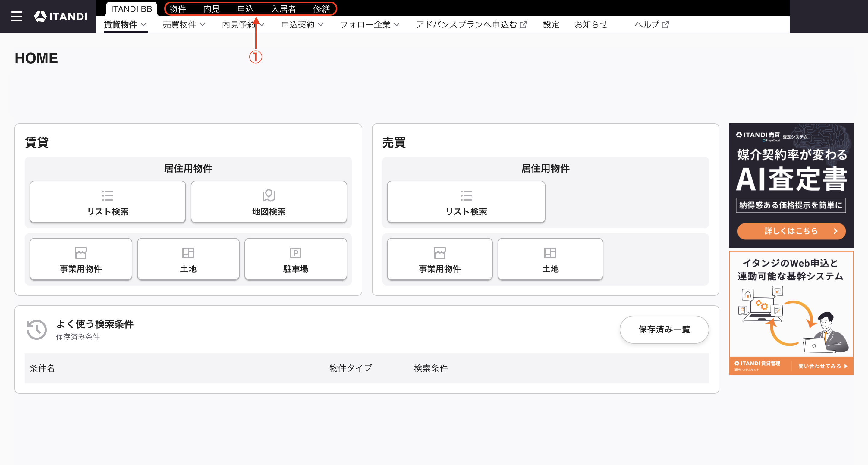Click the 物件タイプ column header
The width and height of the screenshot is (868, 465).
click(351, 368)
